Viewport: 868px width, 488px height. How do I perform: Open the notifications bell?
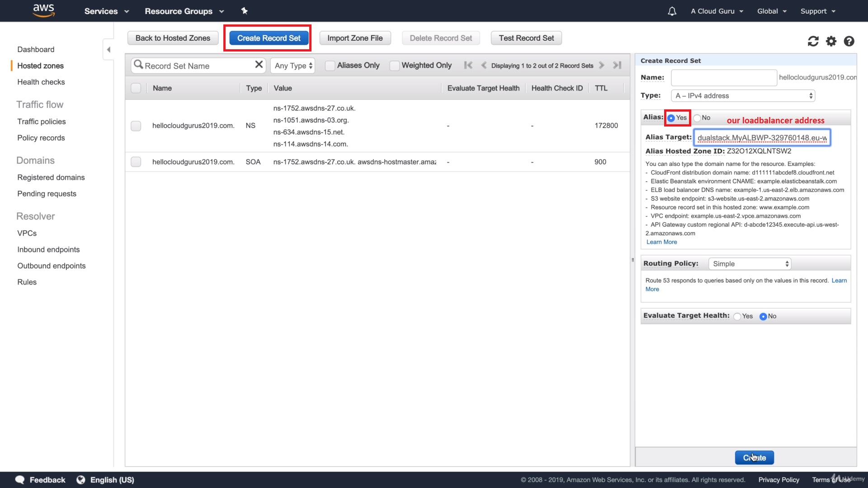point(672,11)
